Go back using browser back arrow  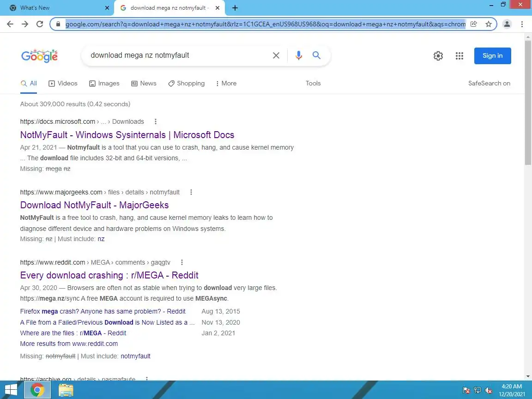[x=10, y=24]
